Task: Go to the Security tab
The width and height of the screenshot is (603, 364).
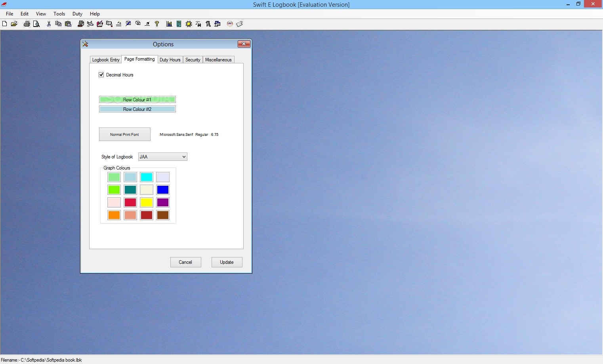Action: [193, 60]
